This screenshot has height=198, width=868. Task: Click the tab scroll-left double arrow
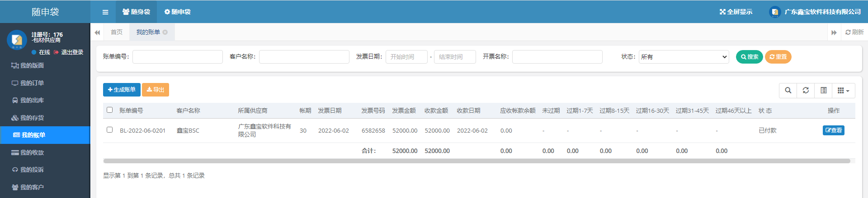click(97, 32)
